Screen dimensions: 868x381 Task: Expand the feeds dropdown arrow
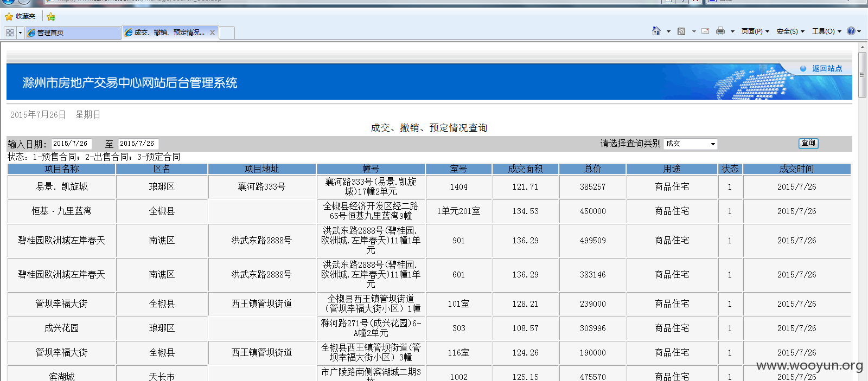[694, 31]
